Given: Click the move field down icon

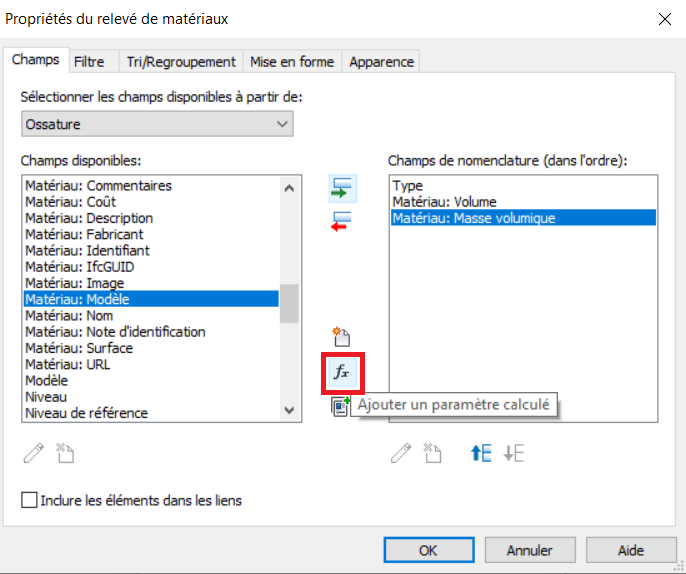Looking at the screenshot, I should click(x=513, y=453).
